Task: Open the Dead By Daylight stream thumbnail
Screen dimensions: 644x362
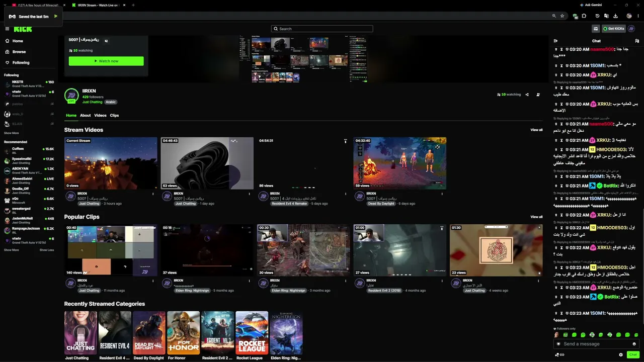Action: [399, 163]
